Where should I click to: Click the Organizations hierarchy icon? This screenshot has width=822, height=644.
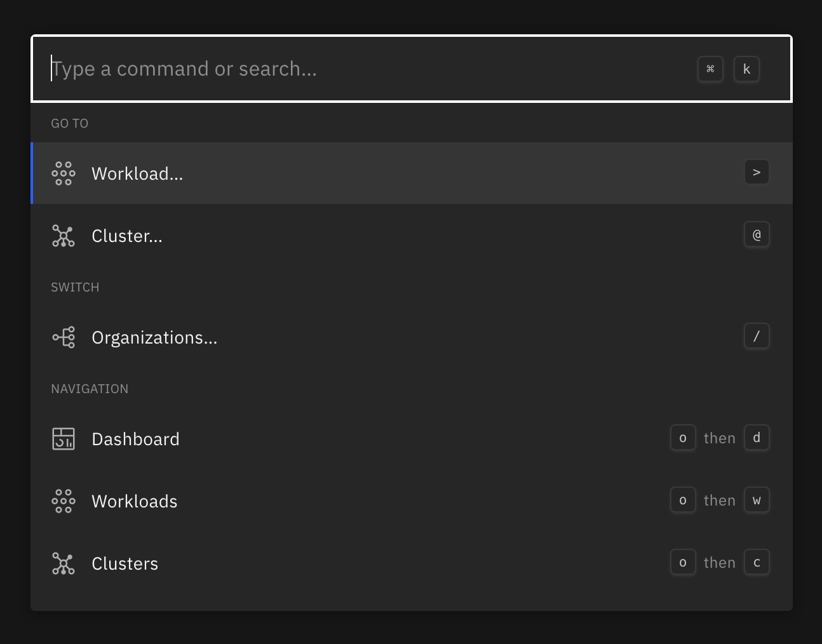coord(63,337)
